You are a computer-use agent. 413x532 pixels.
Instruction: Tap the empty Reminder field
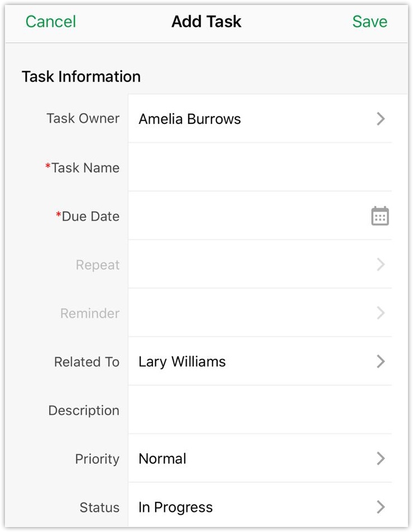[246, 313]
